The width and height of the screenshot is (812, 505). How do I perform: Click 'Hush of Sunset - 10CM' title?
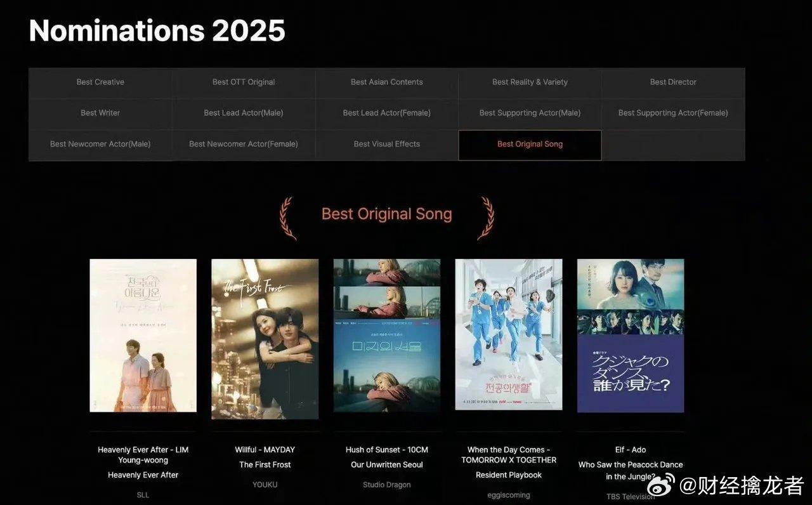[x=387, y=450]
